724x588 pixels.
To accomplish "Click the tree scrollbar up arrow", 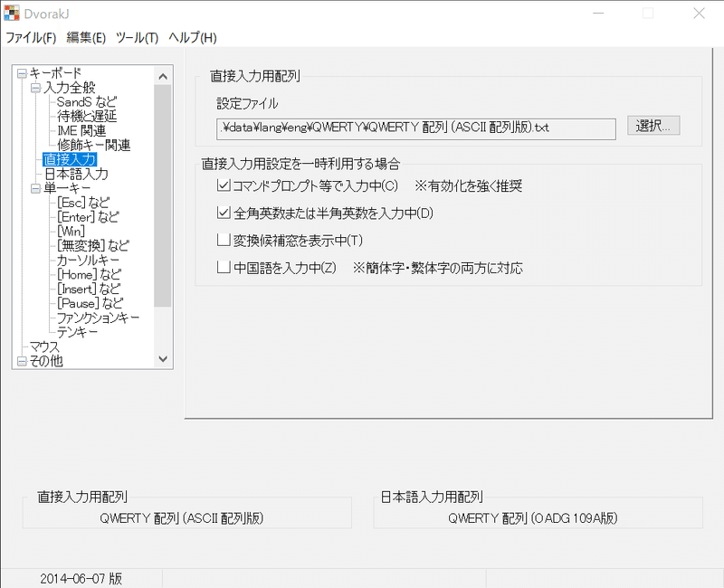I will click(163, 76).
